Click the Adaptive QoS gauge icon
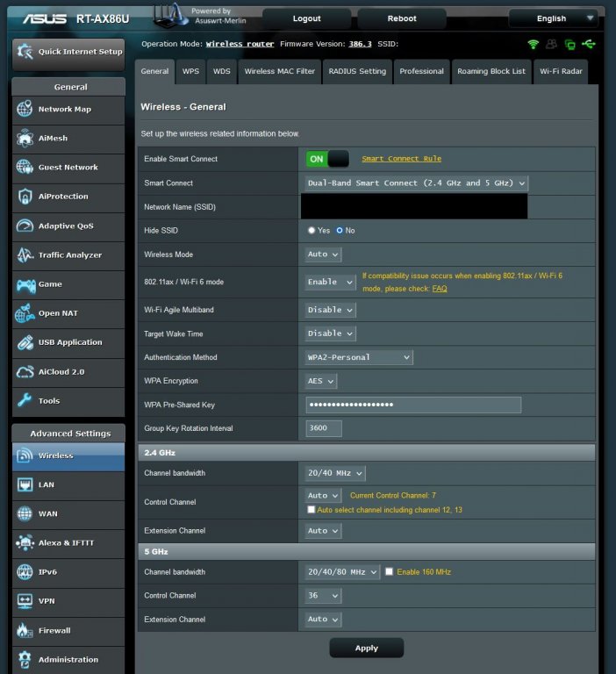The image size is (616, 674). click(x=25, y=226)
